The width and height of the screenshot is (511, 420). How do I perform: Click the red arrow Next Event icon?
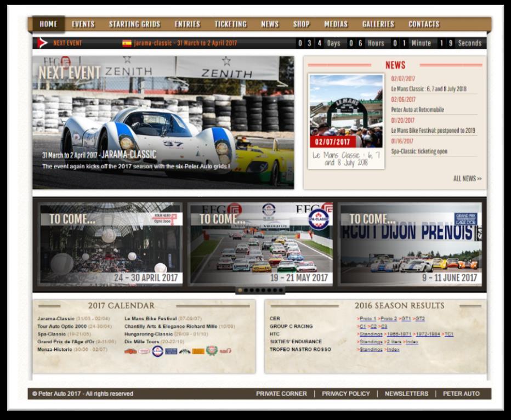42,43
